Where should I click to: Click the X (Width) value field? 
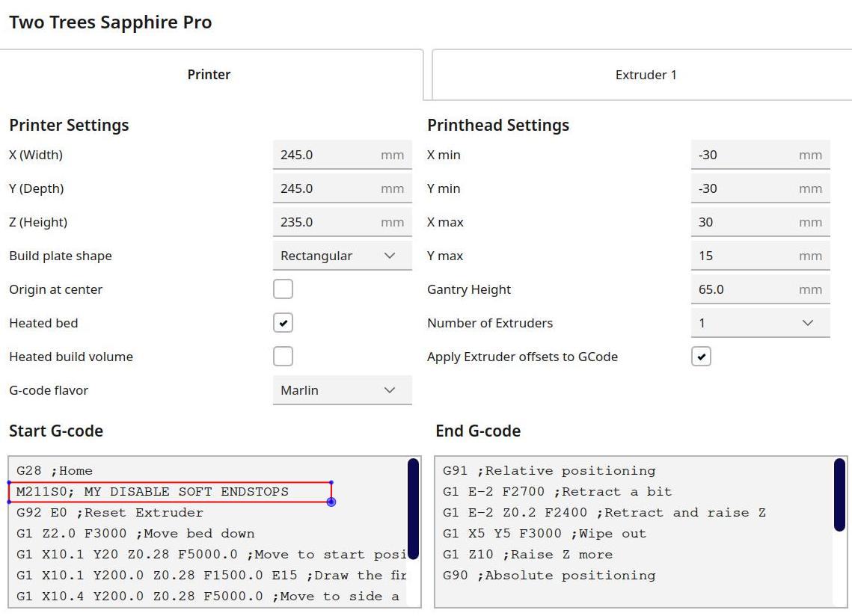click(343, 155)
